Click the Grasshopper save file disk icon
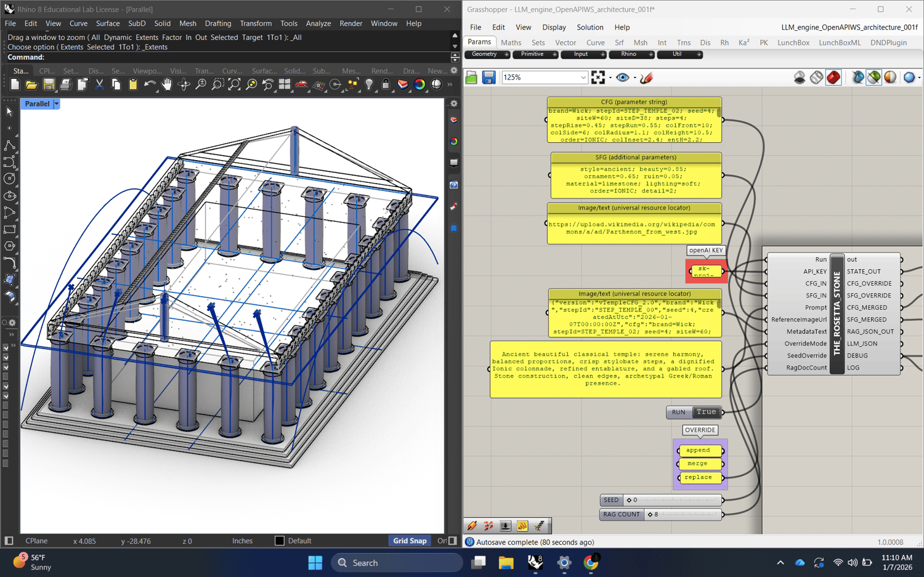924x577 pixels. point(488,78)
